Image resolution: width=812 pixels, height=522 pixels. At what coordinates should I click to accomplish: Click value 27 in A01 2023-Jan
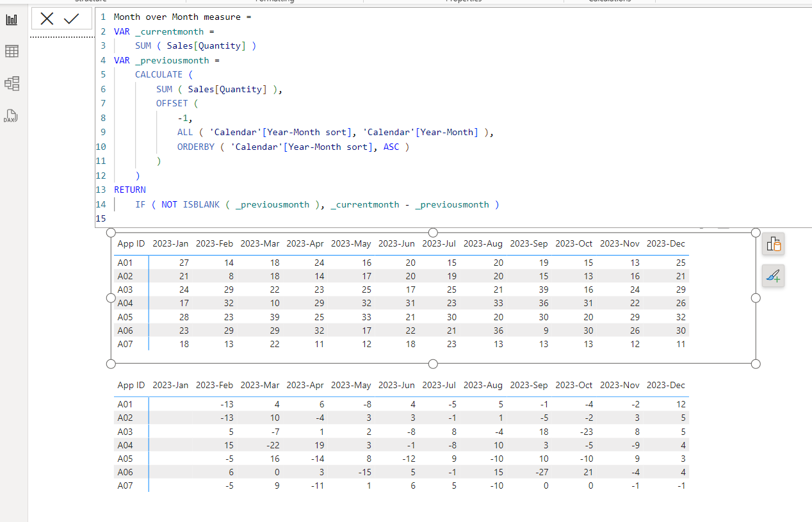coord(184,263)
